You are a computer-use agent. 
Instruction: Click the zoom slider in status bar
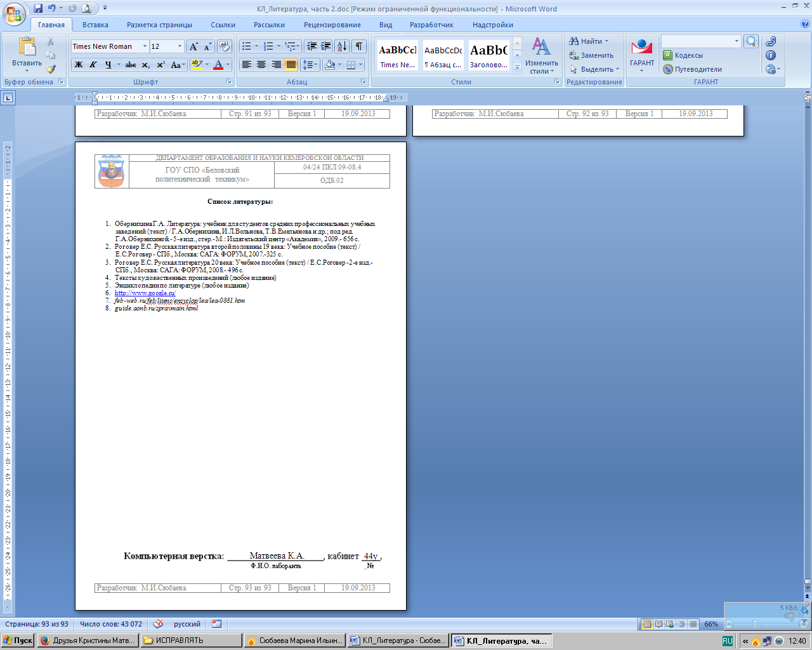(755, 624)
